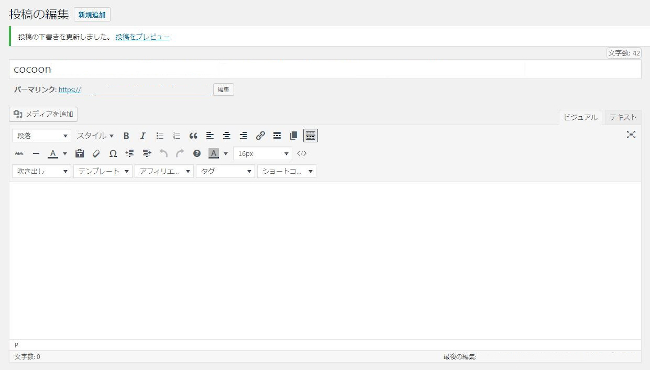Redo the last change
The width and height of the screenshot is (650, 370).
pos(180,154)
